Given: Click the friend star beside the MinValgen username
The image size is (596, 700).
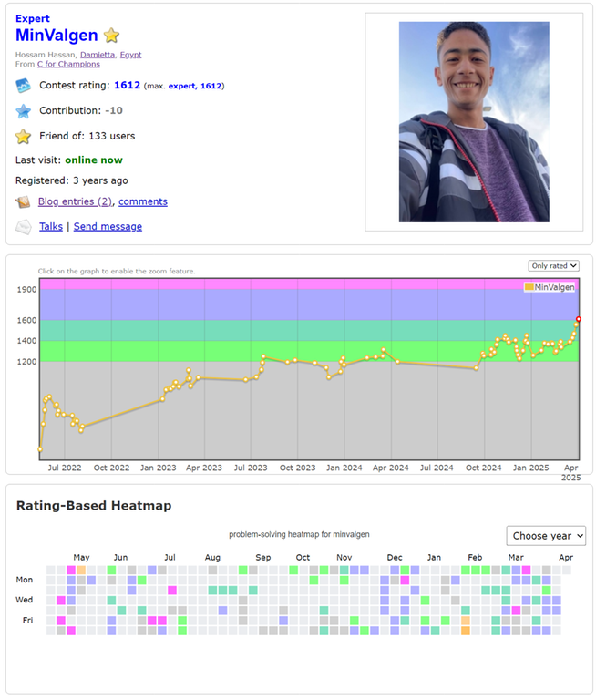Looking at the screenshot, I should [x=111, y=36].
